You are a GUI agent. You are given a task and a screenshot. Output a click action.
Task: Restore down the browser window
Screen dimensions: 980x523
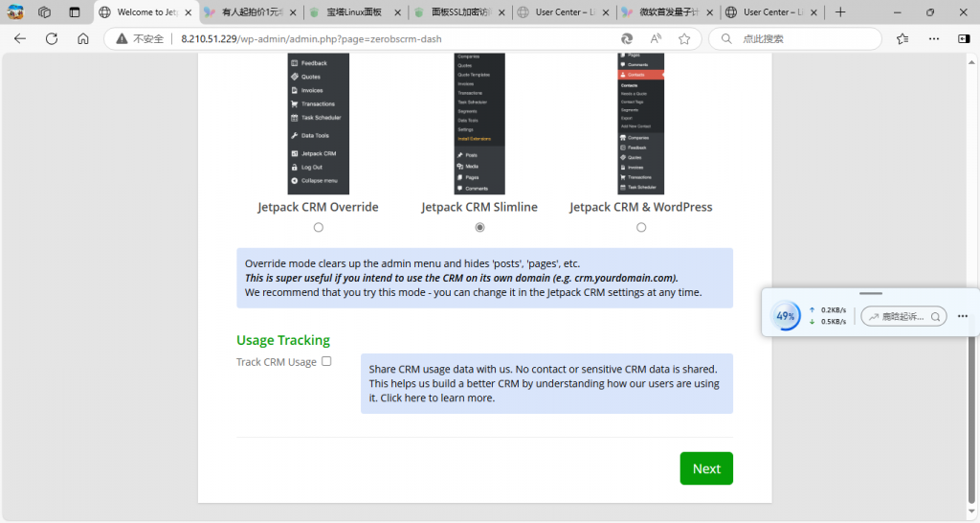pos(930,11)
